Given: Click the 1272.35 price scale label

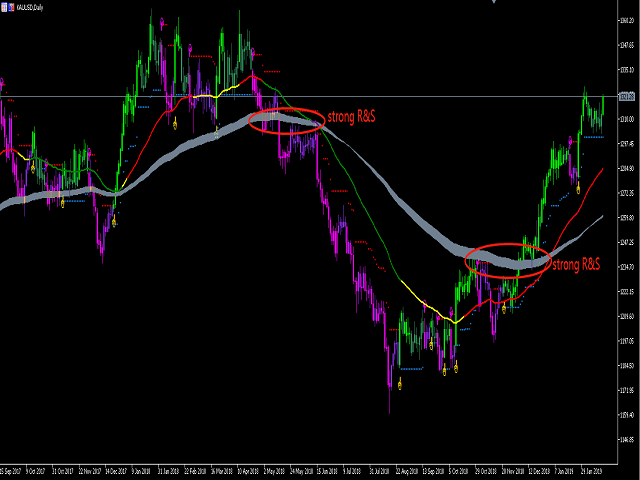Looking at the screenshot, I should (627, 193).
